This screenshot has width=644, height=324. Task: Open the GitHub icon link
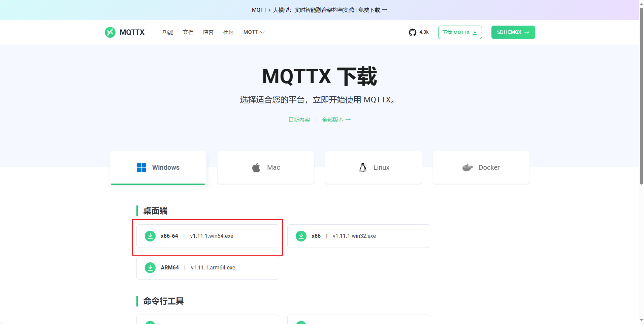[412, 32]
